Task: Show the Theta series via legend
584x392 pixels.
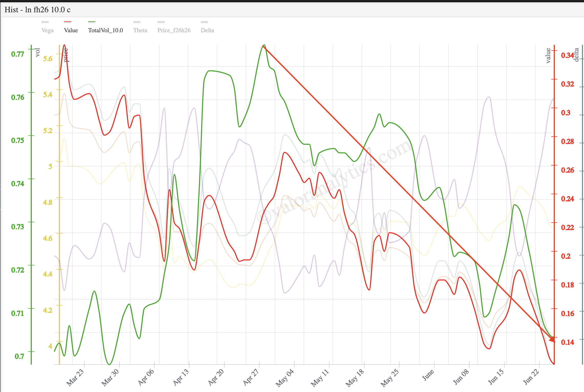Action: [140, 30]
